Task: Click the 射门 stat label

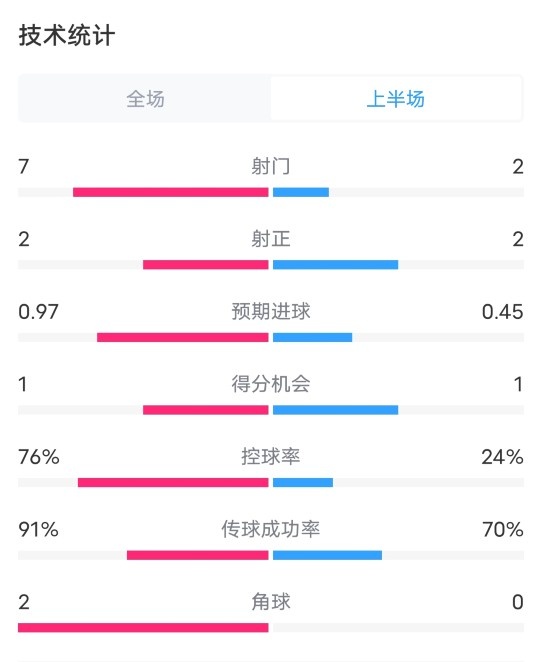Action: click(271, 166)
